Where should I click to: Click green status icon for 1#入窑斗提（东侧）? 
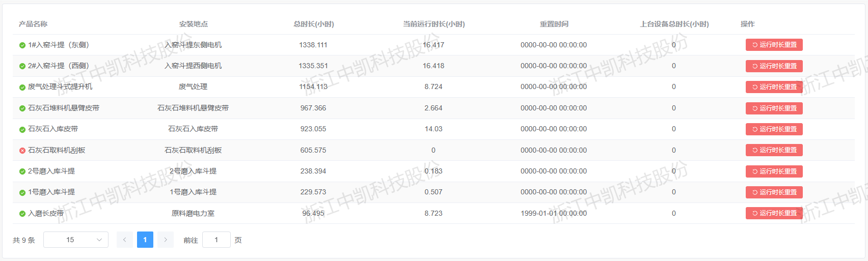click(x=22, y=45)
